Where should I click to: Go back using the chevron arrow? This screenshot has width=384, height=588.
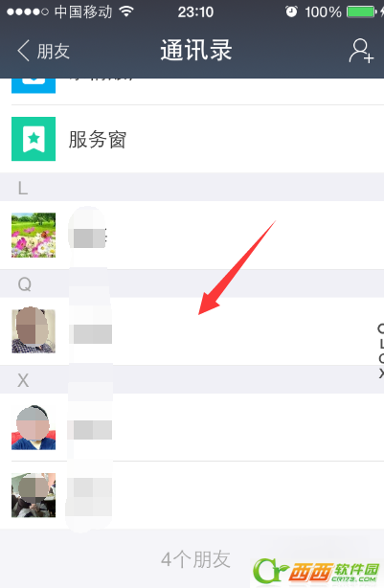(x=23, y=51)
